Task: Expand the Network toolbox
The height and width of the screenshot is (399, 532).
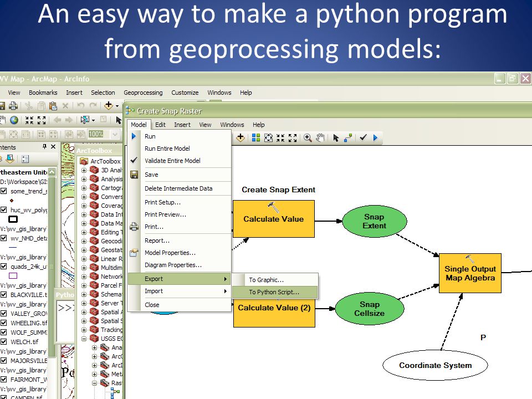Action: pos(84,277)
